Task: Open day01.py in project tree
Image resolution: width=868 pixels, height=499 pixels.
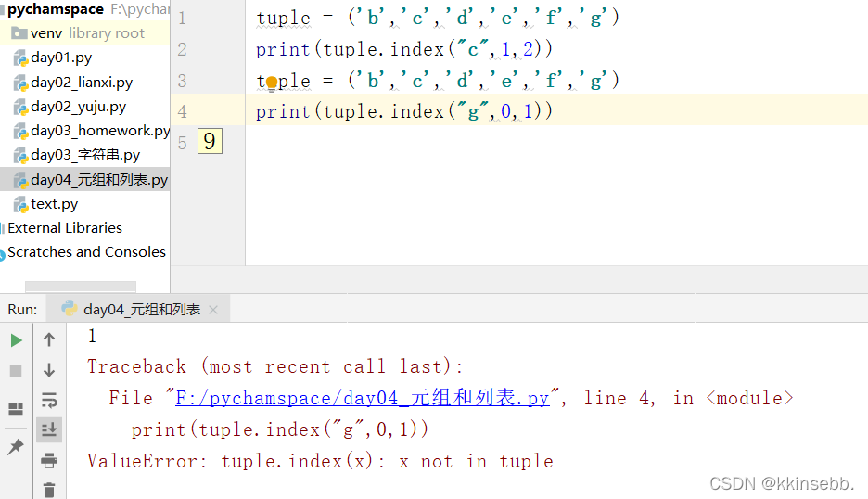Action: coord(61,58)
